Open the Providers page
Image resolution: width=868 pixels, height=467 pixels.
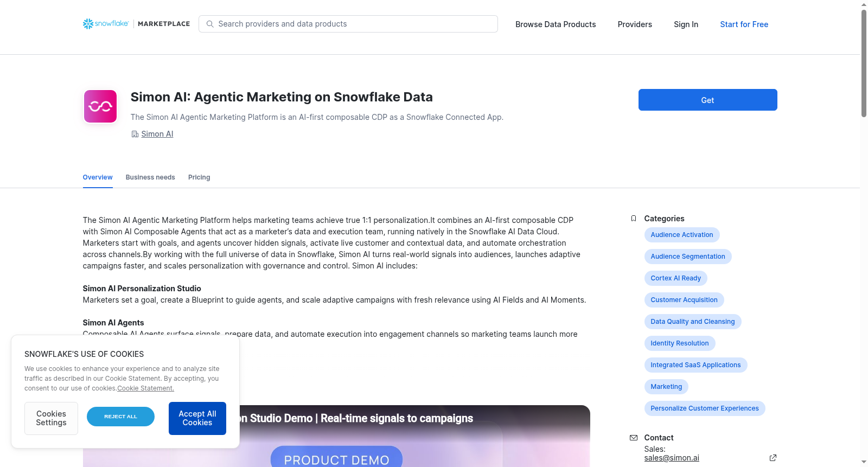(x=635, y=24)
